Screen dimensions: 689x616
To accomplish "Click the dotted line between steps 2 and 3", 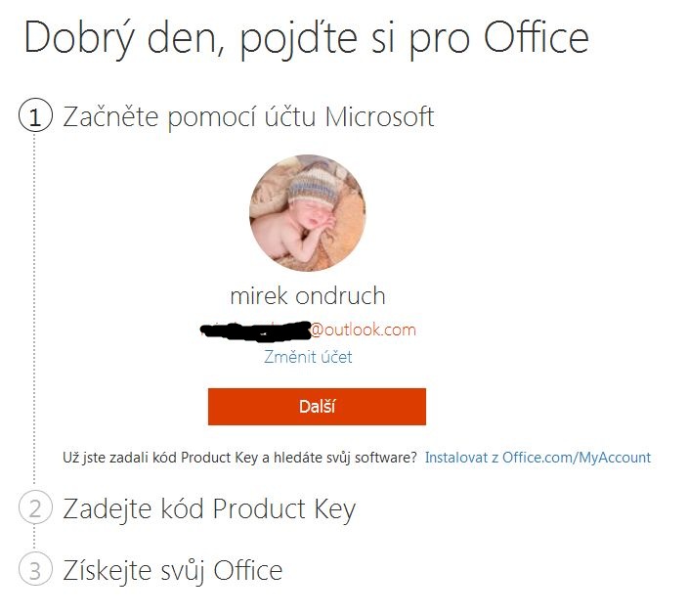I will pyautogui.click(x=34, y=540).
